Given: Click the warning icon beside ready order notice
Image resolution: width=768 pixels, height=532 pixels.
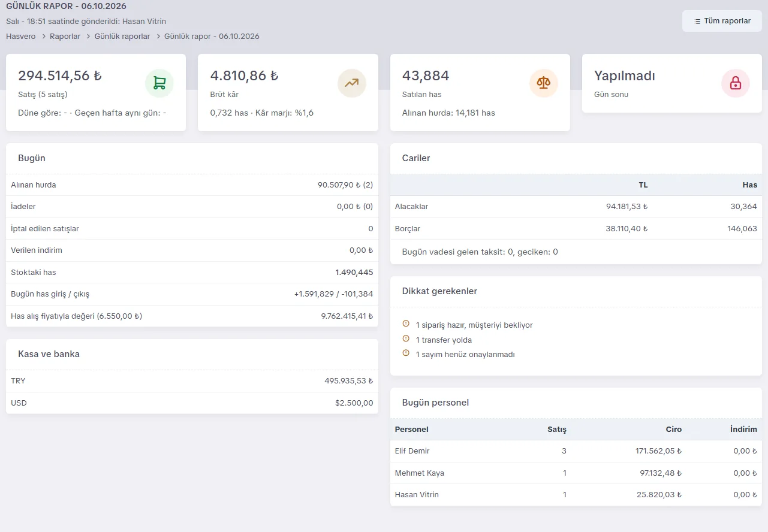Looking at the screenshot, I should pos(406,324).
